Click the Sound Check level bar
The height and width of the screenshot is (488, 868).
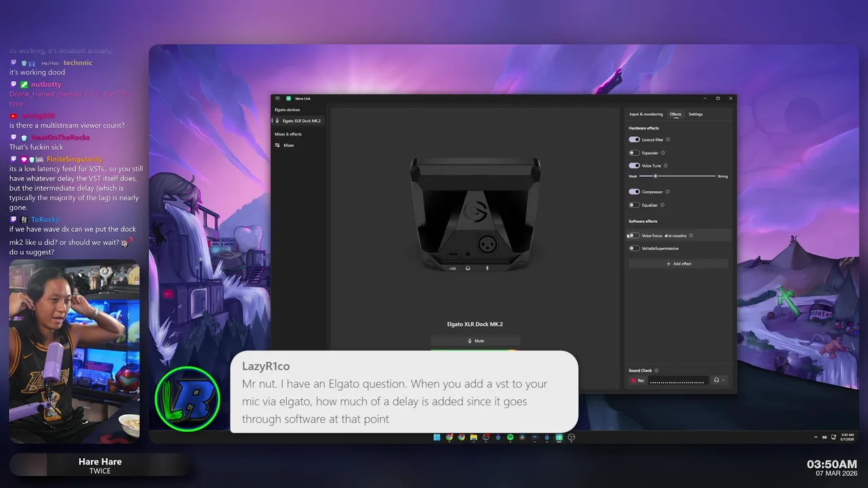tap(677, 382)
